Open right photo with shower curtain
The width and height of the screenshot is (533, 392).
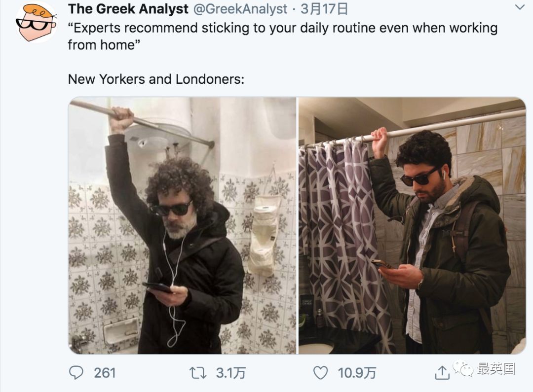412,225
